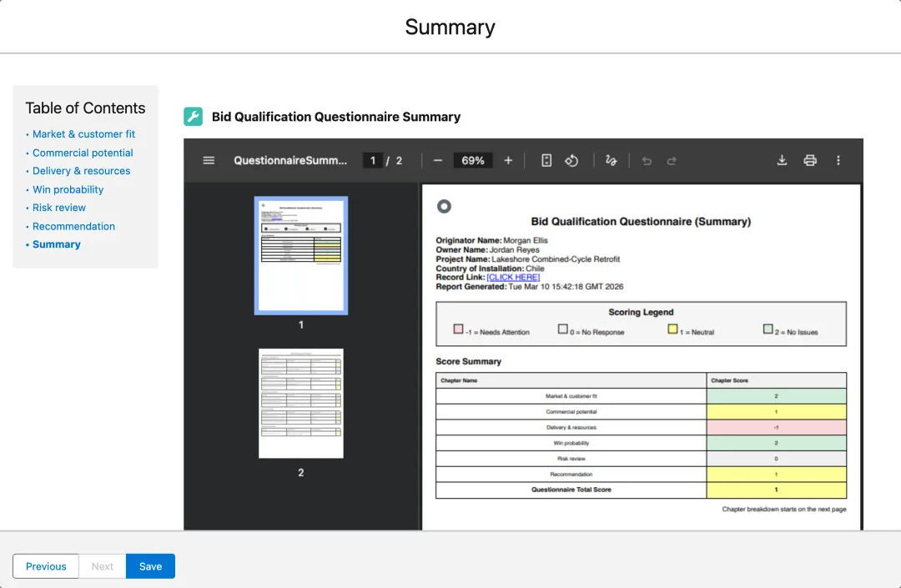Image resolution: width=901 pixels, height=588 pixels.
Task: Click the Originator Name line
Action: pos(492,240)
